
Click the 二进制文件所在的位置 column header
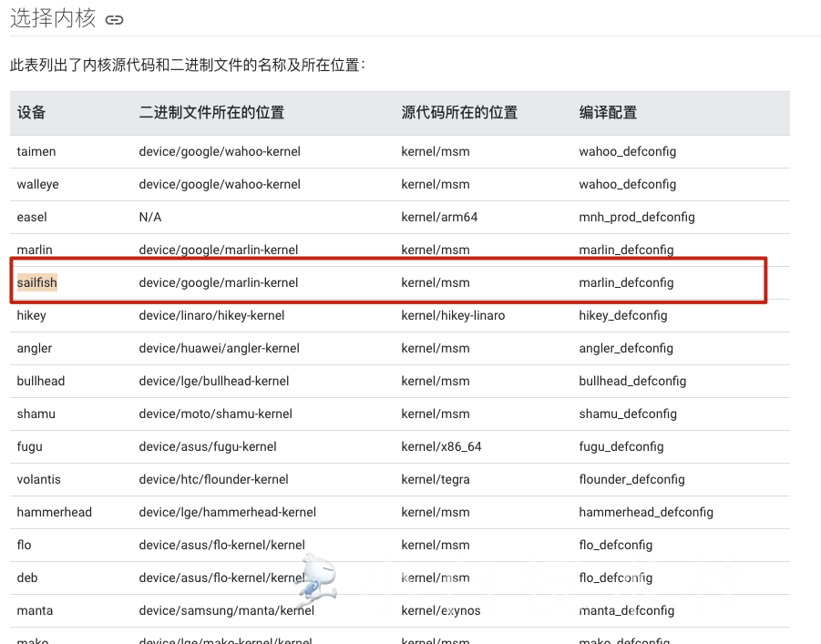211,113
